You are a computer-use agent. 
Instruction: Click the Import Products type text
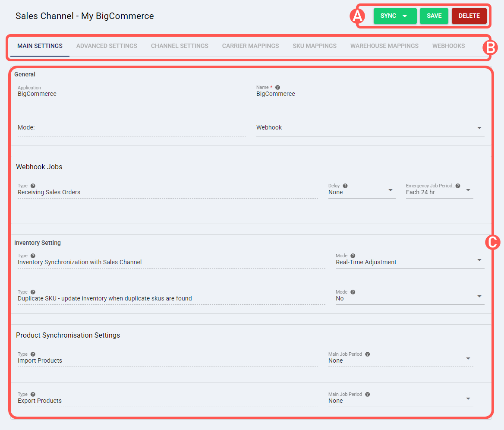click(x=40, y=360)
